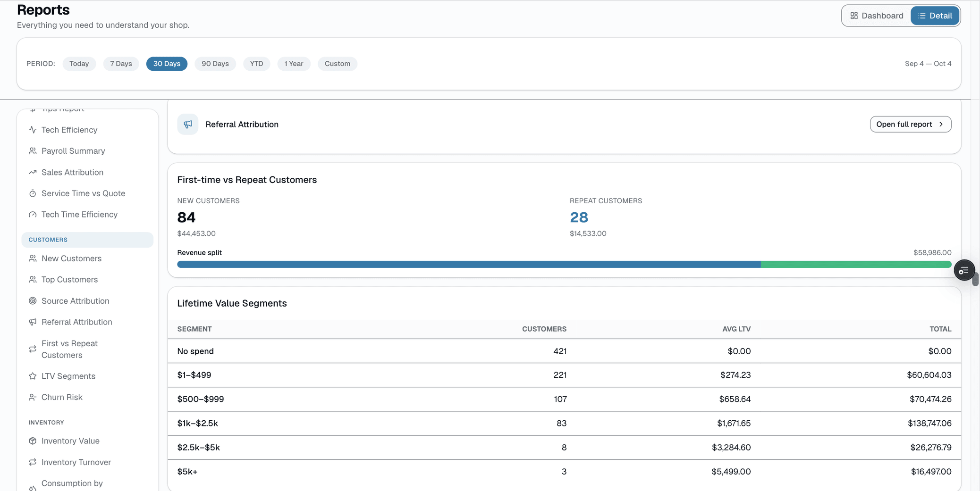
Task: Switch to Detail view
Action: [935, 16]
